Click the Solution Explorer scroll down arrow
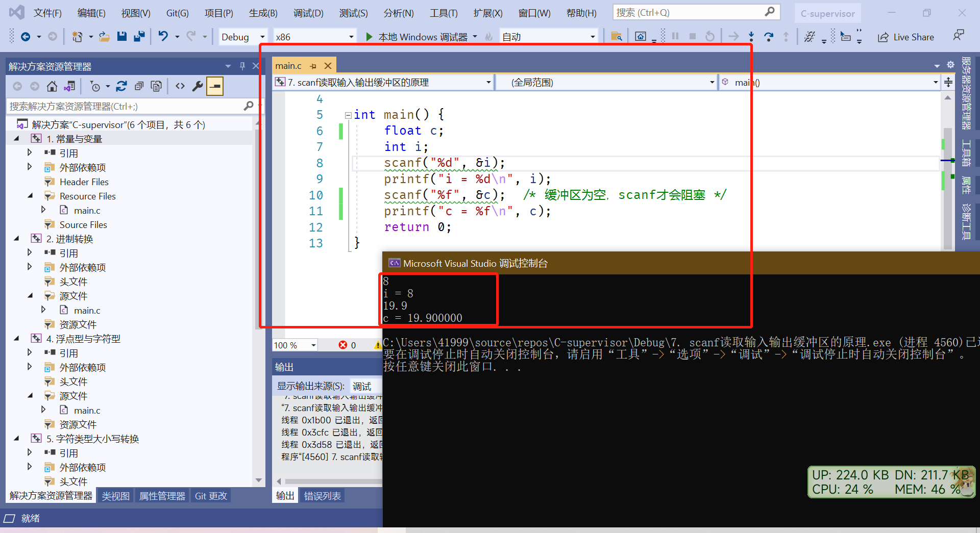The image size is (980, 533). point(258,480)
